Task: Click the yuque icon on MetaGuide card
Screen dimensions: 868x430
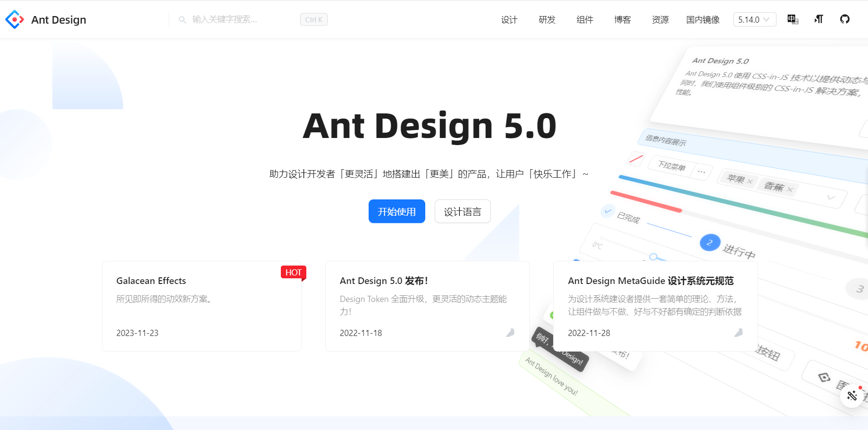Action: [x=738, y=333]
